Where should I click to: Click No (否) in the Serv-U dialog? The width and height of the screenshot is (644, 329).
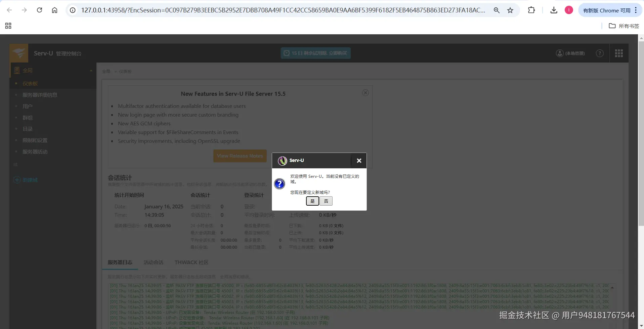(x=326, y=201)
